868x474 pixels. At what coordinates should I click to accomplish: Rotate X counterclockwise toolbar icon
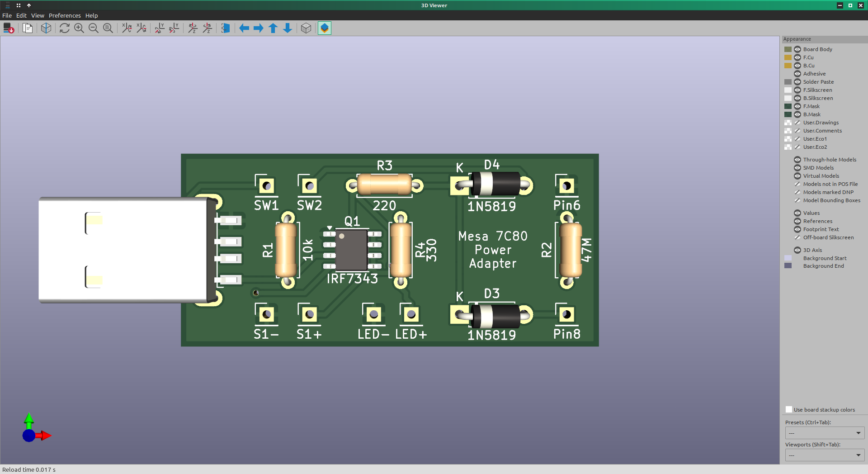coord(142,28)
